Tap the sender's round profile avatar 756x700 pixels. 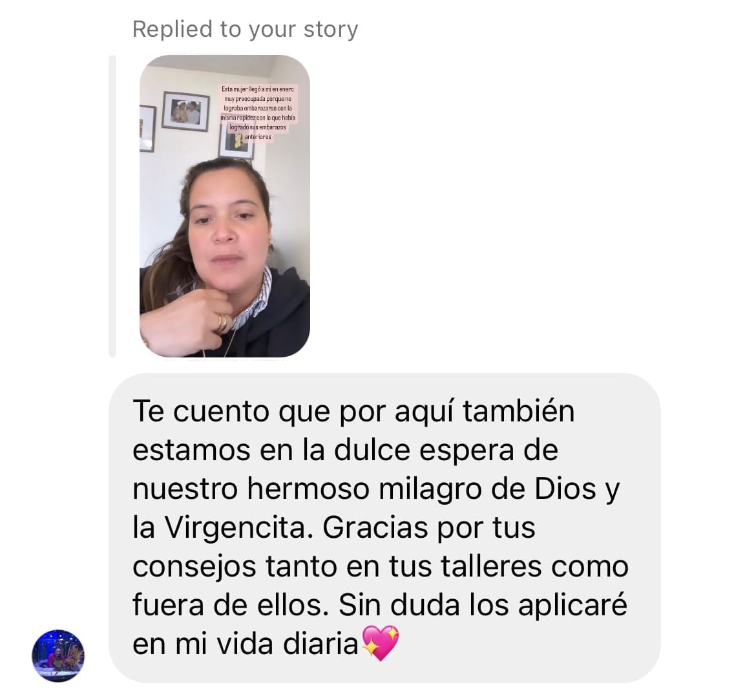click(x=58, y=655)
